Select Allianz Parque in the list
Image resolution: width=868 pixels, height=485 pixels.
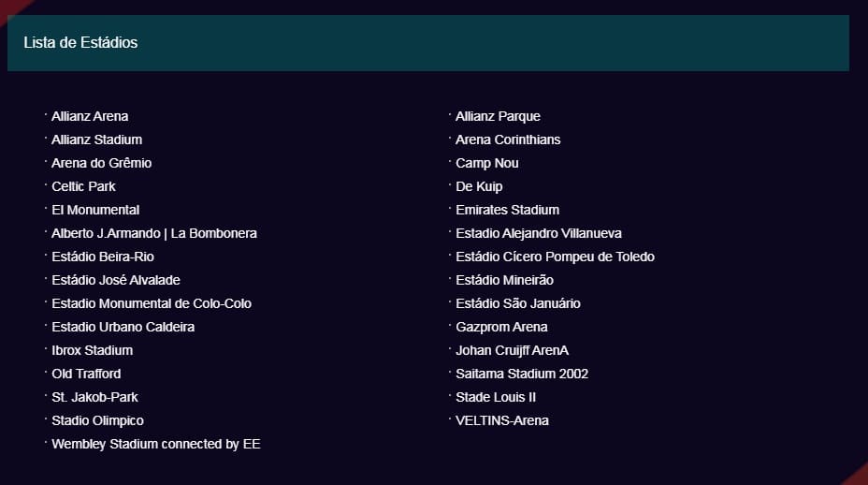pyautogui.click(x=498, y=116)
